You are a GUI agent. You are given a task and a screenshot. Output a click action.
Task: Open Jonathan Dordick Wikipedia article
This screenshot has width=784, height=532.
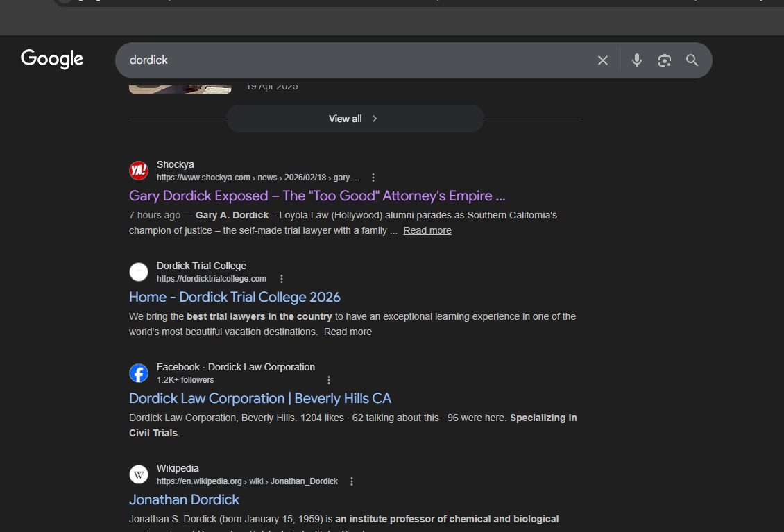(x=184, y=499)
